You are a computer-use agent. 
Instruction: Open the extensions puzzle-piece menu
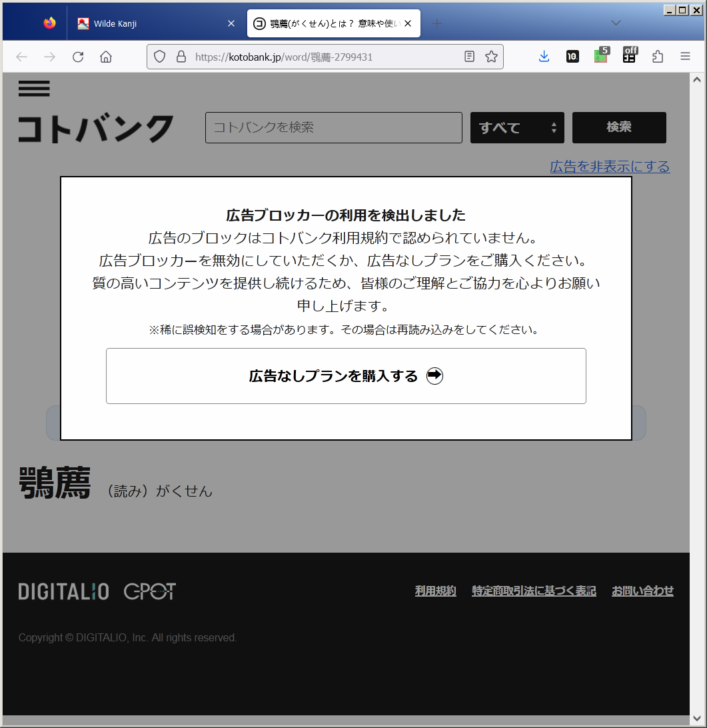tap(658, 57)
